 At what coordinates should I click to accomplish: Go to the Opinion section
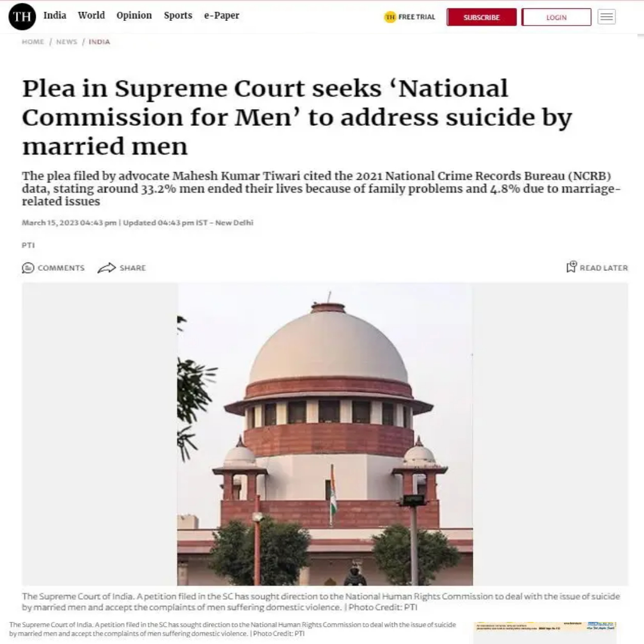point(134,15)
